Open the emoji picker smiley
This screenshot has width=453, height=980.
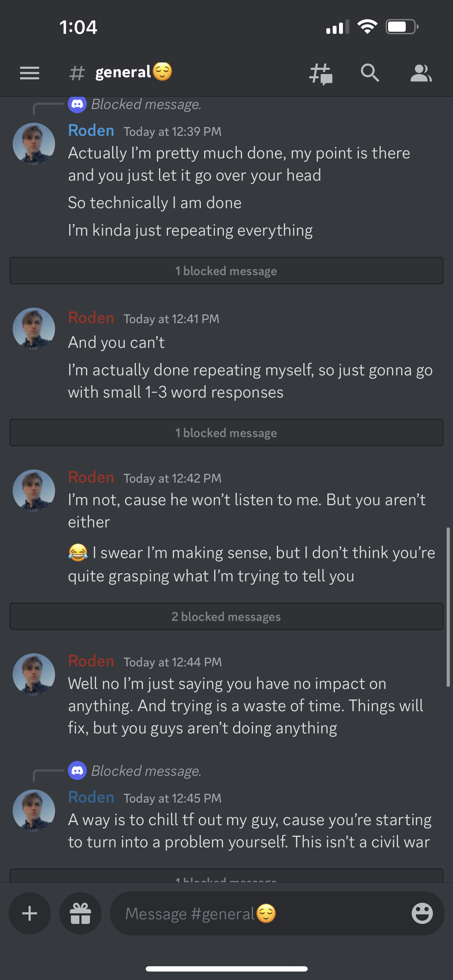[x=422, y=913]
